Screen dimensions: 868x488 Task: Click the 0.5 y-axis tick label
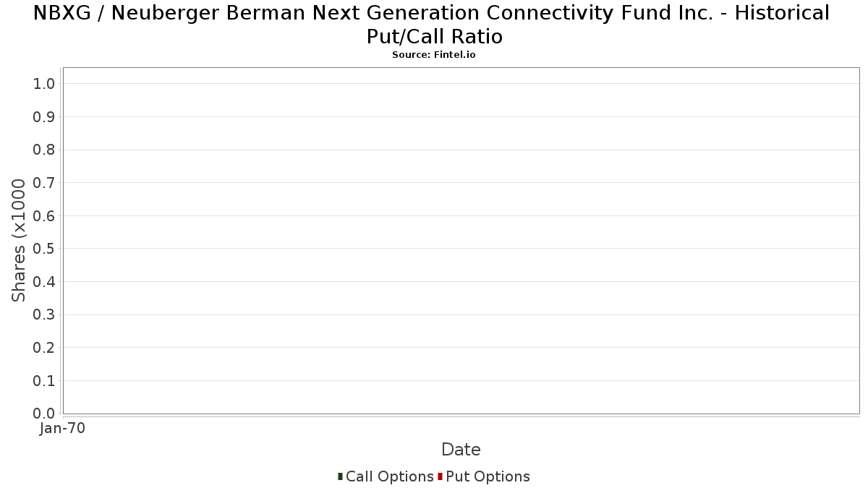click(x=44, y=249)
